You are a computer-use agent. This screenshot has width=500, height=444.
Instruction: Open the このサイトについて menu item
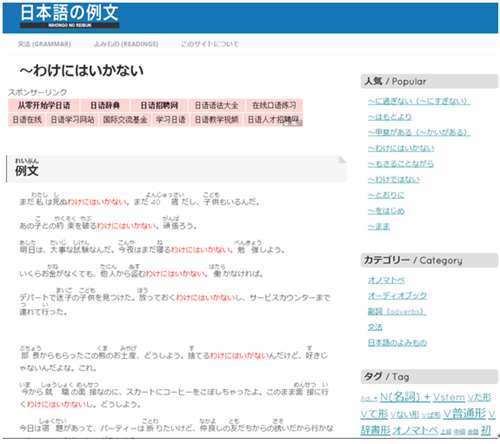click(x=209, y=44)
